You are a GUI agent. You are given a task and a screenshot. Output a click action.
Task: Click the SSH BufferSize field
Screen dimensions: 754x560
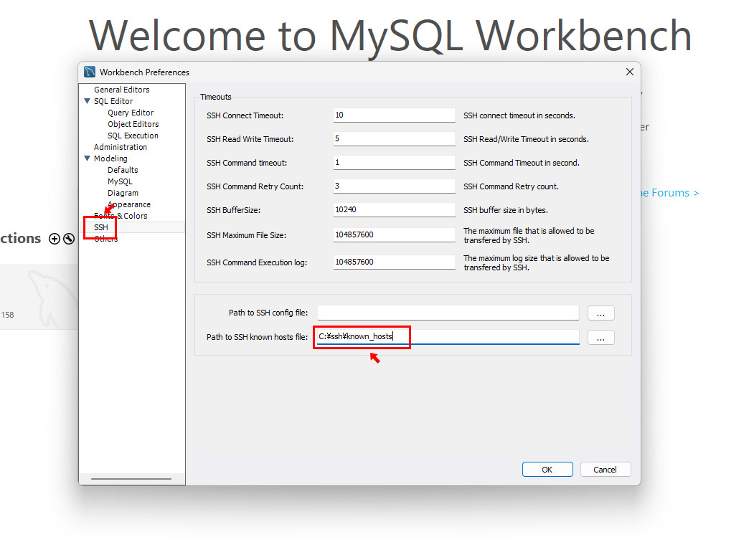click(x=395, y=209)
